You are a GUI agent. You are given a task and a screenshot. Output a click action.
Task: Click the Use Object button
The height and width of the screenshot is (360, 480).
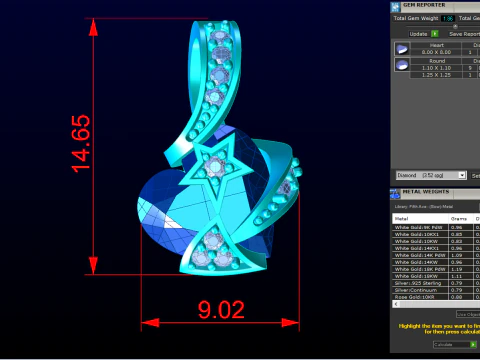coord(468,314)
